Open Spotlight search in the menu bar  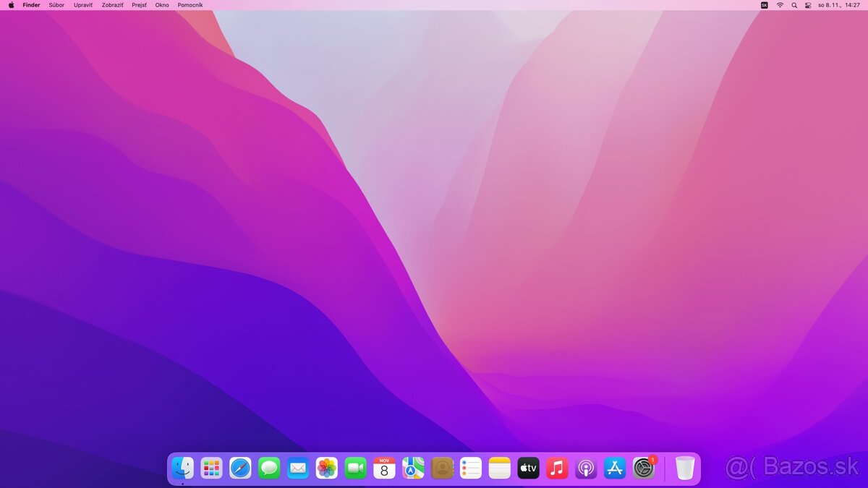[x=793, y=5]
